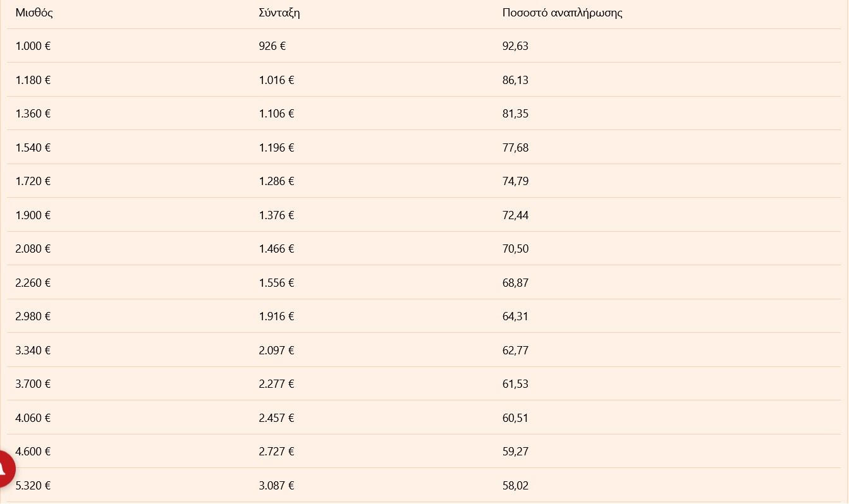The width and height of the screenshot is (849, 504).
Task: Click the 1.106 € pension cell
Action: tap(276, 114)
